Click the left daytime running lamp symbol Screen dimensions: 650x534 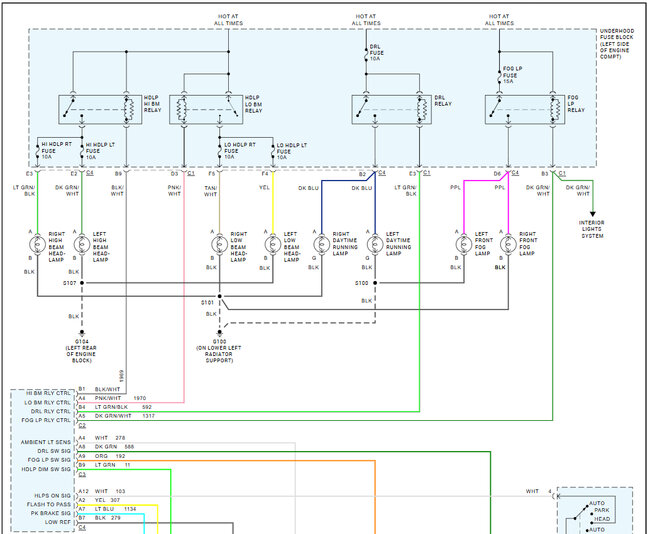point(375,244)
